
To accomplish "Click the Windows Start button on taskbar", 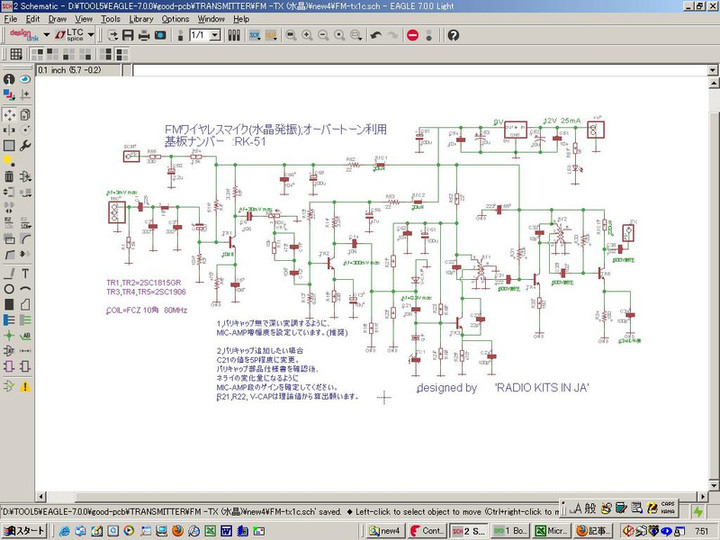I will [x=23, y=530].
